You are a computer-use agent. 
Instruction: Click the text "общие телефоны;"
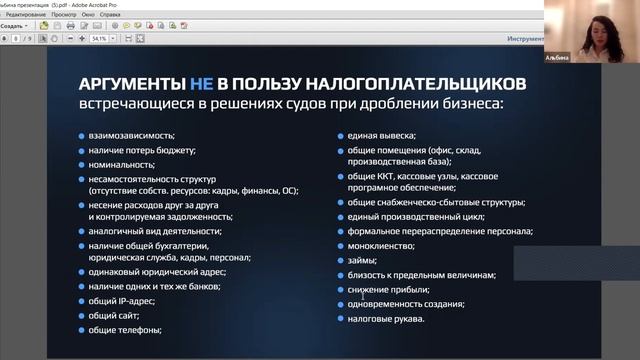tap(125, 330)
